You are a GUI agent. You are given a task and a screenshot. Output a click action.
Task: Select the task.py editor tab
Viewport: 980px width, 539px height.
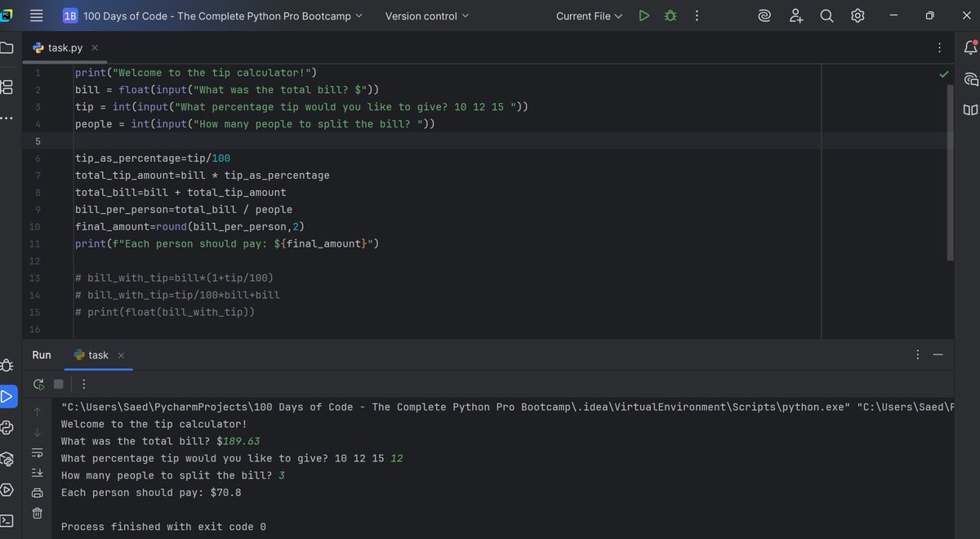65,48
